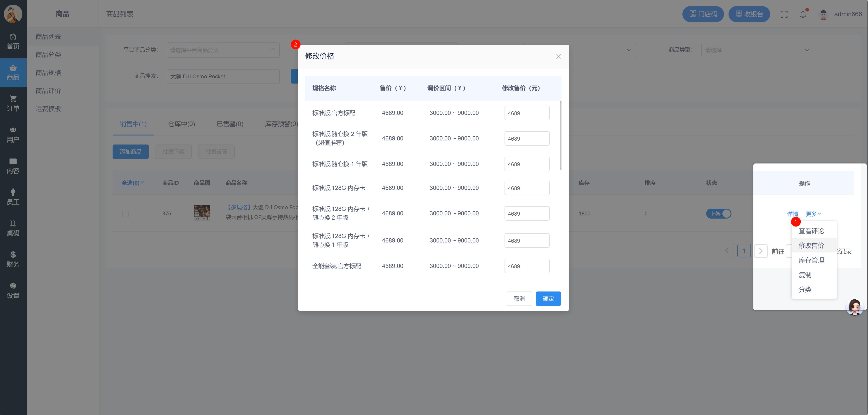
Task: Switch to the 仓库中(0) tab
Action: pyautogui.click(x=181, y=124)
